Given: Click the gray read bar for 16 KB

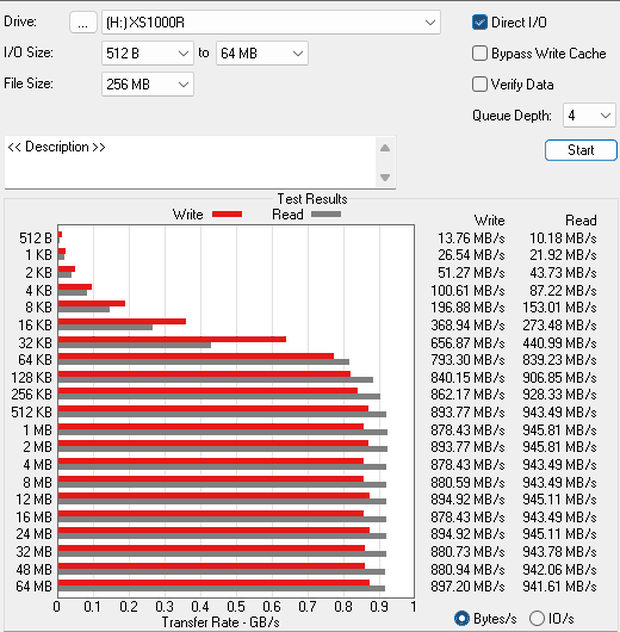Looking at the screenshot, I should click(106, 327).
